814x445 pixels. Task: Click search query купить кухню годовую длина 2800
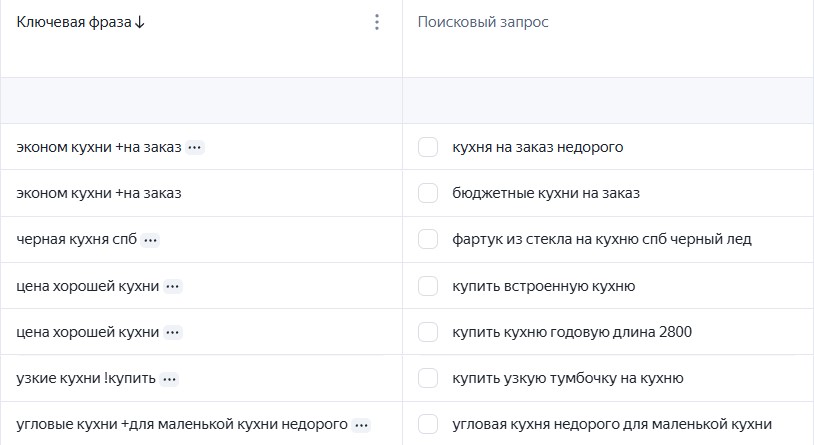point(572,332)
